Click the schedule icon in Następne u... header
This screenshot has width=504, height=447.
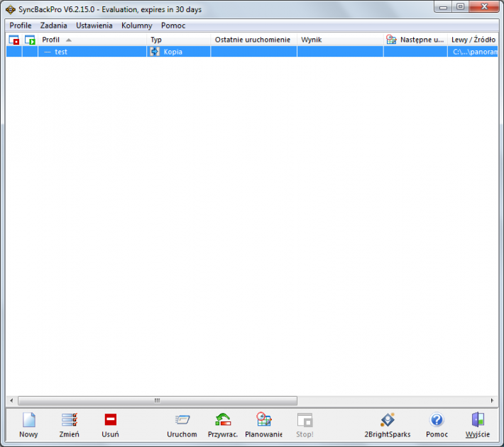(x=391, y=40)
